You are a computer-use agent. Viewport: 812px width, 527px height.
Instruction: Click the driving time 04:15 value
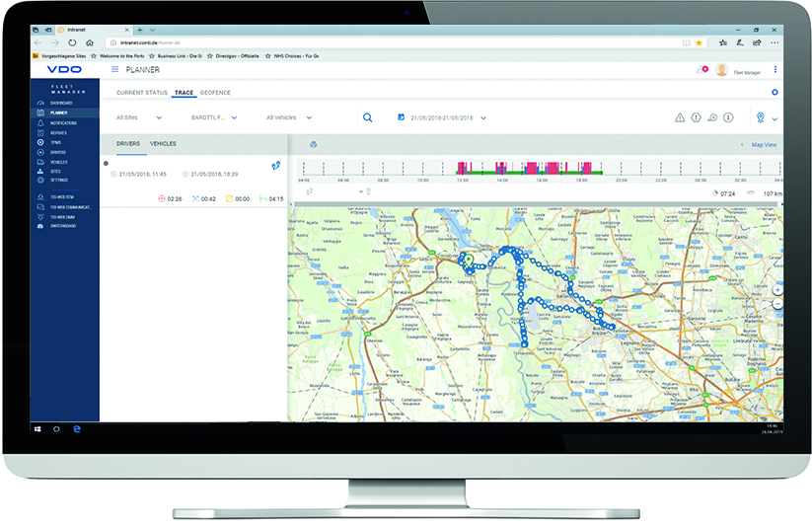(x=276, y=199)
